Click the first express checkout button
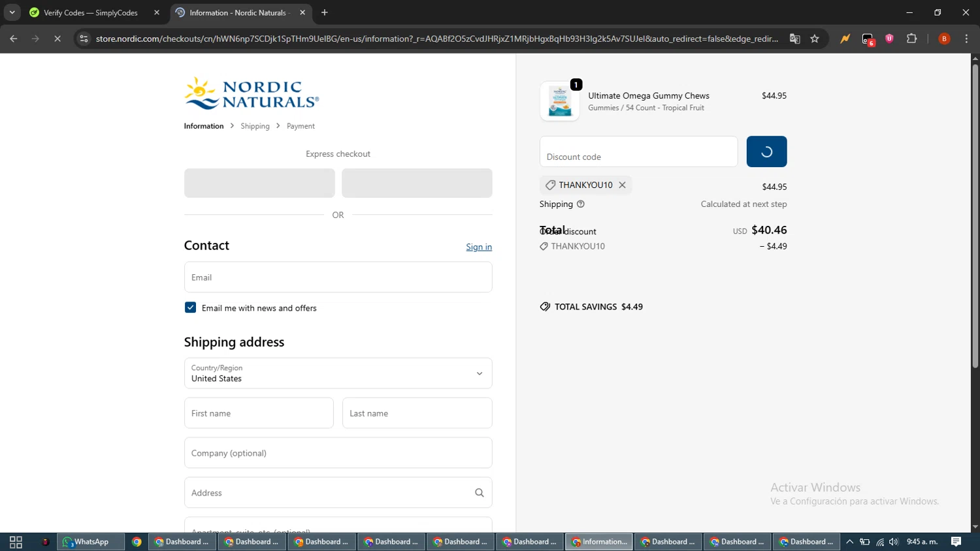This screenshot has height=551, width=980. (x=259, y=183)
